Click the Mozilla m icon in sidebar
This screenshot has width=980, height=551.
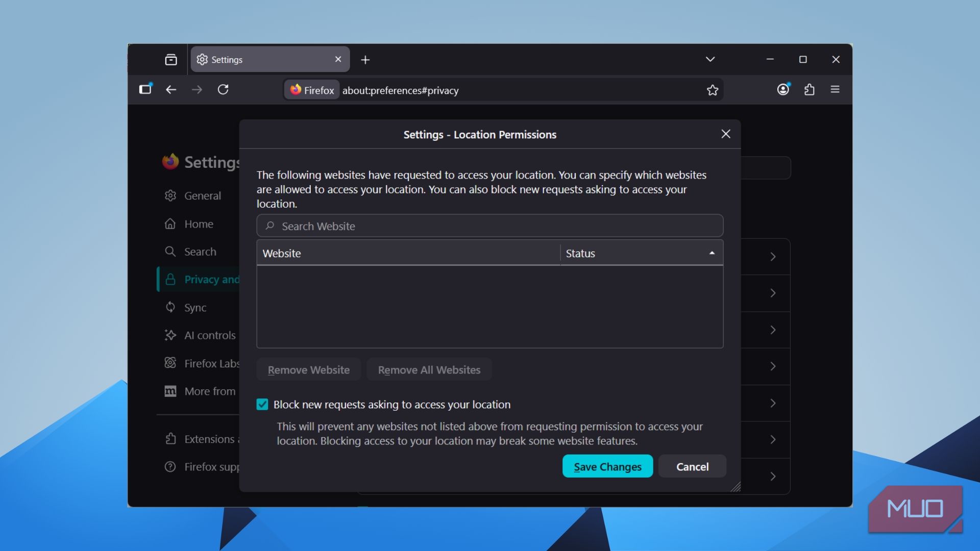170,391
